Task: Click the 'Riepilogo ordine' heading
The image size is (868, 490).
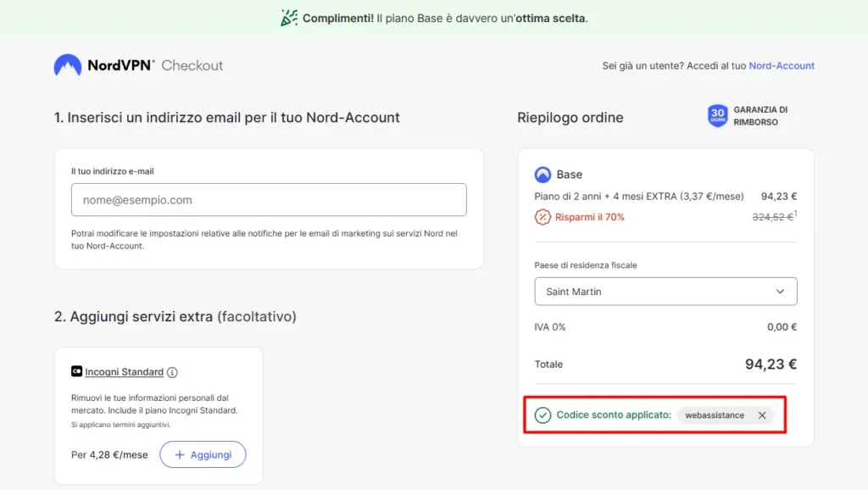Action: pyautogui.click(x=570, y=117)
